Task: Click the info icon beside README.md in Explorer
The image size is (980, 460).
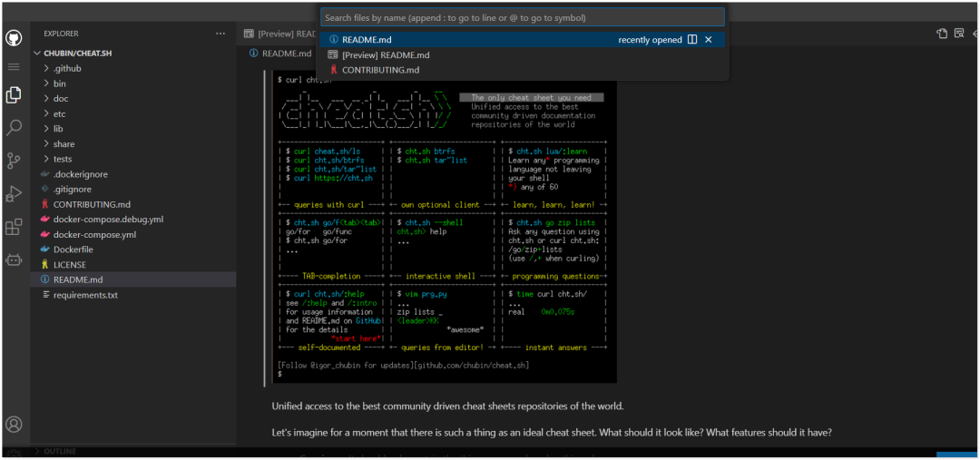Action: tap(44, 279)
